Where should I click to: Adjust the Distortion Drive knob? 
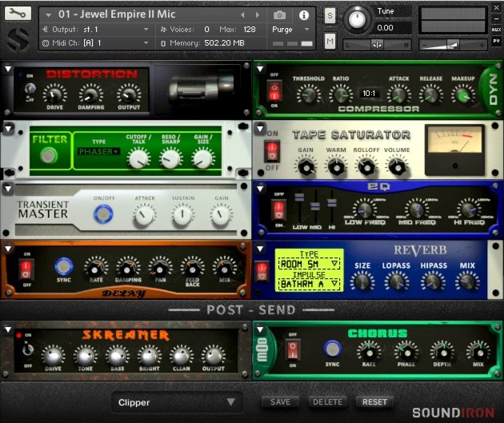click(x=54, y=94)
